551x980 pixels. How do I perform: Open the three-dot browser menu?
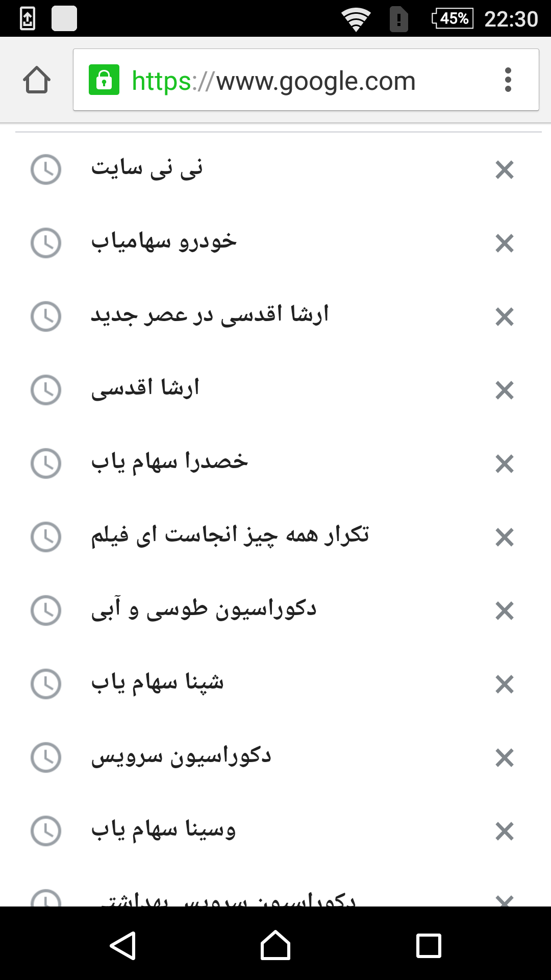point(508,80)
